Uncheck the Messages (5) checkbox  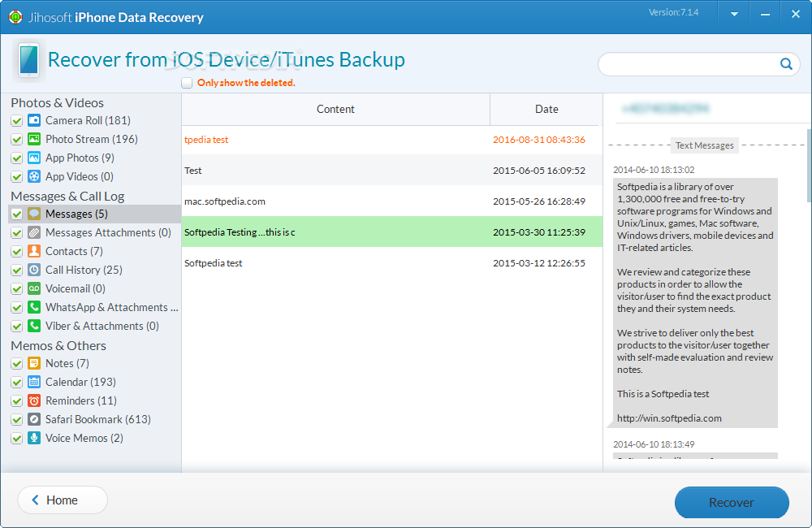[x=16, y=214]
